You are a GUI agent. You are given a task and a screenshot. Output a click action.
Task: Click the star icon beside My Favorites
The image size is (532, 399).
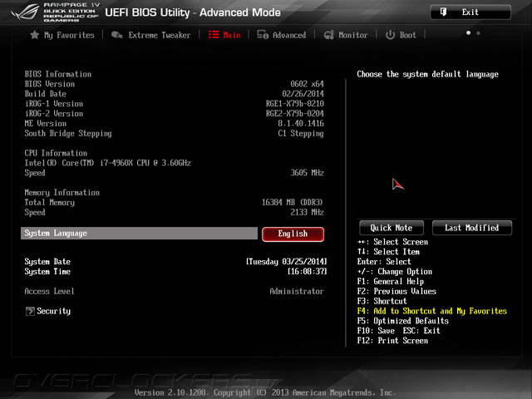(35, 35)
